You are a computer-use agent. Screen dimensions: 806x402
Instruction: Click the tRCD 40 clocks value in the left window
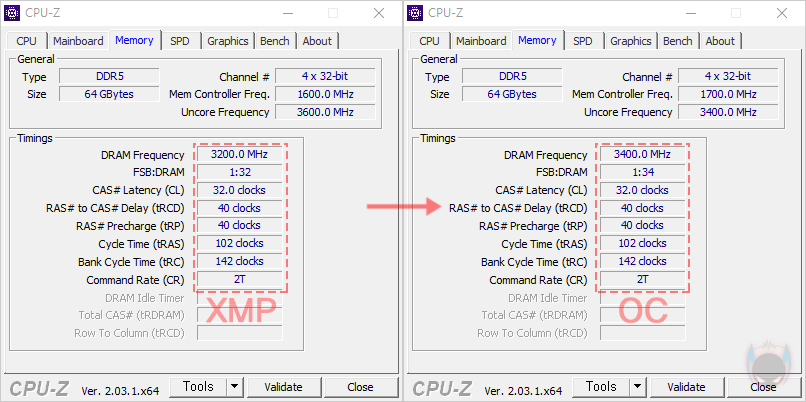pos(240,208)
